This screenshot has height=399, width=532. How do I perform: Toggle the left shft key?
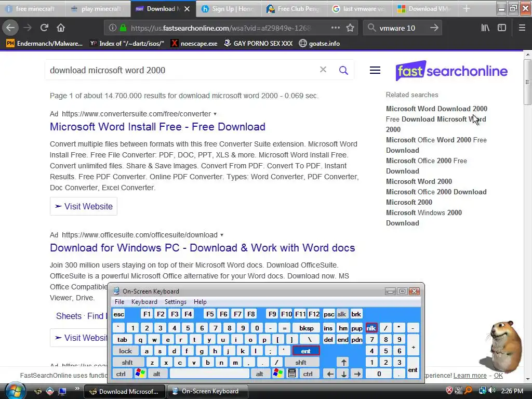[x=127, y=362]
